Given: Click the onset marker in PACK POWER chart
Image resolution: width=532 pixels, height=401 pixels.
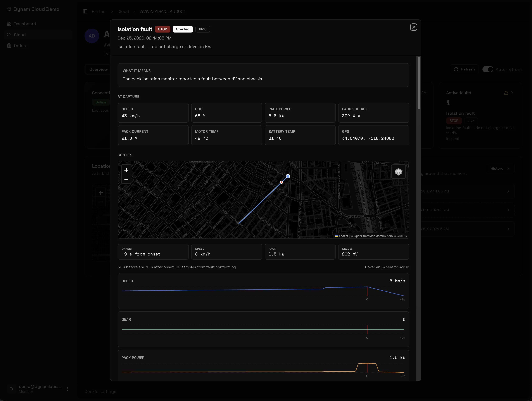Looking at the screenshot, I should point(367,368).
